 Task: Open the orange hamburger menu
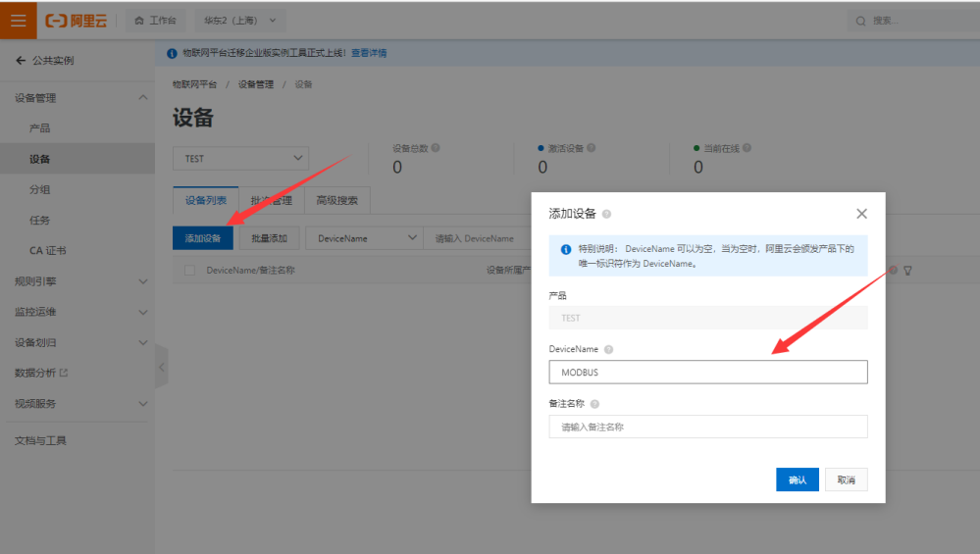point(18,20)
